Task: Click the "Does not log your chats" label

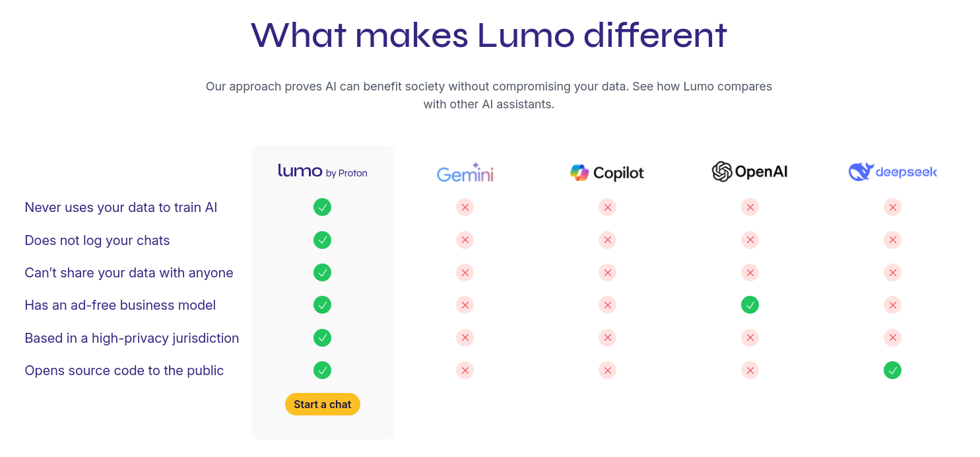Action: [97, 240]
